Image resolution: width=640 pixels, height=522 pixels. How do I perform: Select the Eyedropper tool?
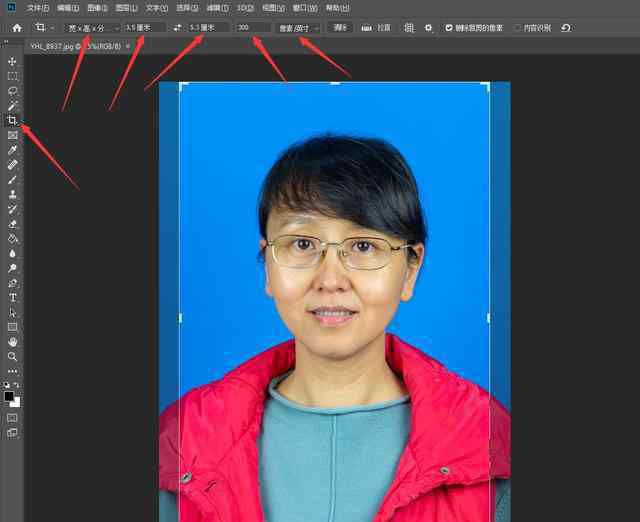click(x=13, y=150)
